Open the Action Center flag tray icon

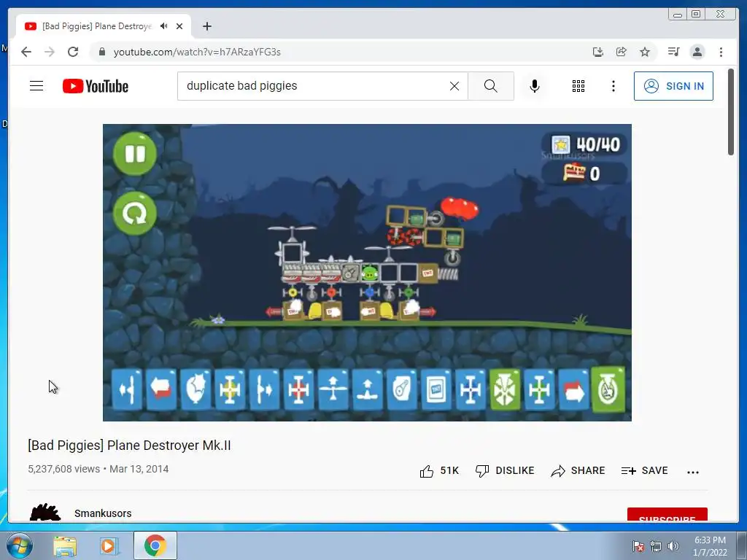(x=638, y=546)
